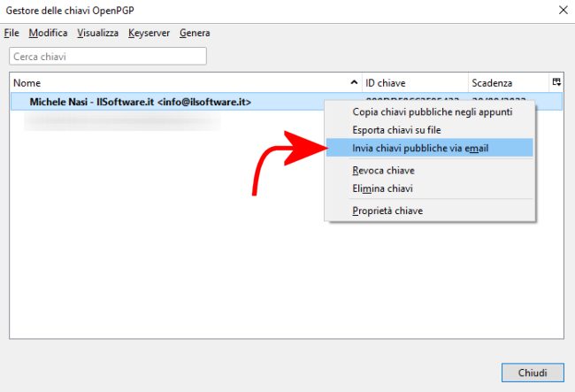The height and width of the screenshot is (392, 575).
Task: Choose Copia chiavi pubbliche negli appunti
Action: (429, 111)
